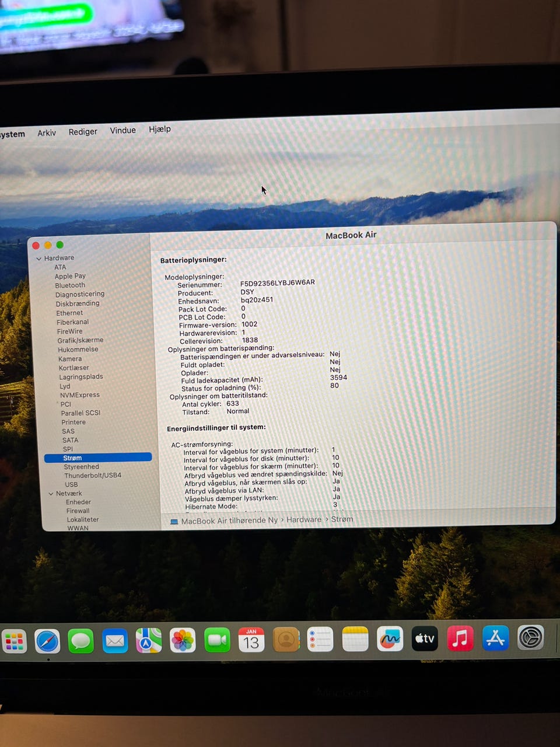Image resolution: width=560 pixels, height=747 pixels.
Task: Select Lyd in the sidebar
Action: coord(65,386)
